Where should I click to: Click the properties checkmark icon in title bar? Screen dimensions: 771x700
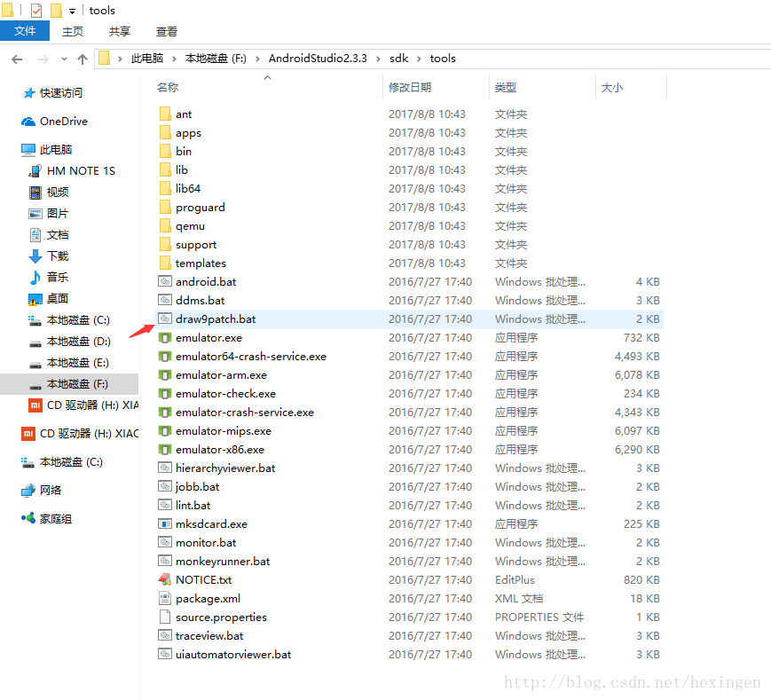(36, 11)
